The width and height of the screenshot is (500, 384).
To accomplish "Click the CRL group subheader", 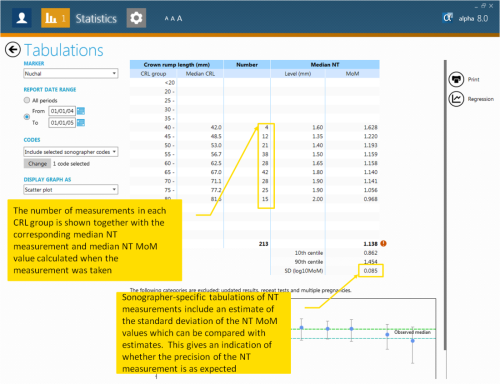I will pyautogui.click(x=153, y=74).
